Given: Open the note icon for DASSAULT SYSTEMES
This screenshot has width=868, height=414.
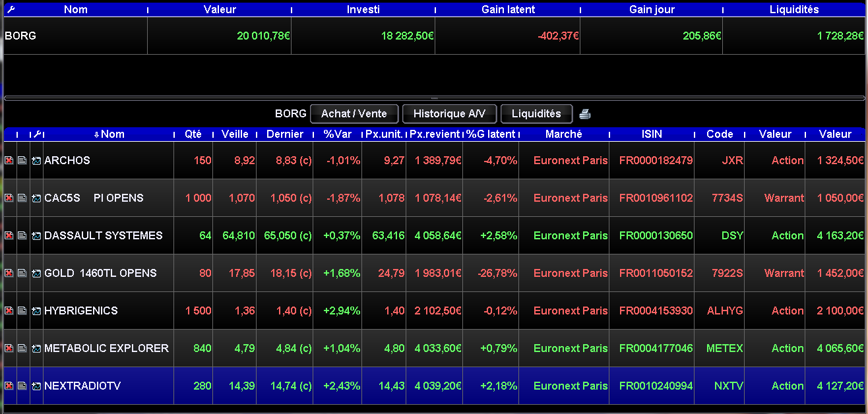Looking at the screenshot, I should tap(22, 235).
